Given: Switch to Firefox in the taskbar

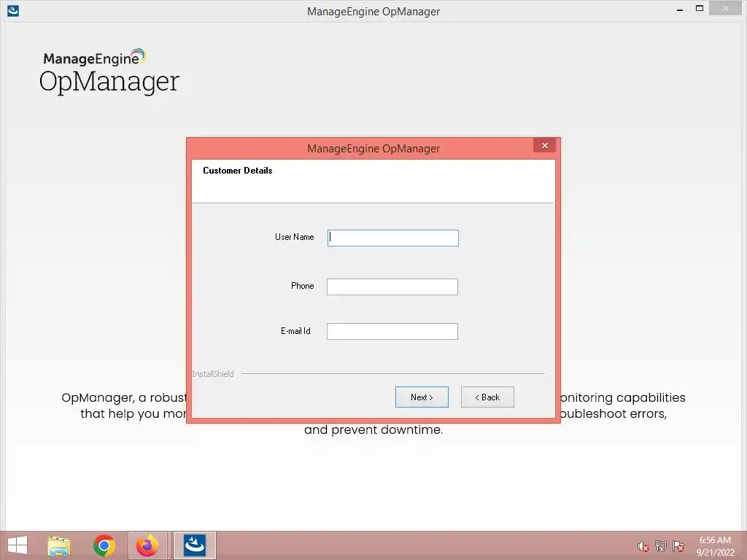Looking at the screenshot, I should [x=147, y=545].
